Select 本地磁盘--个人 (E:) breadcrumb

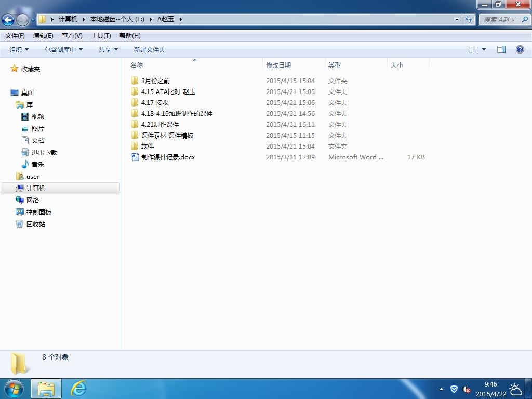(117, 19)
